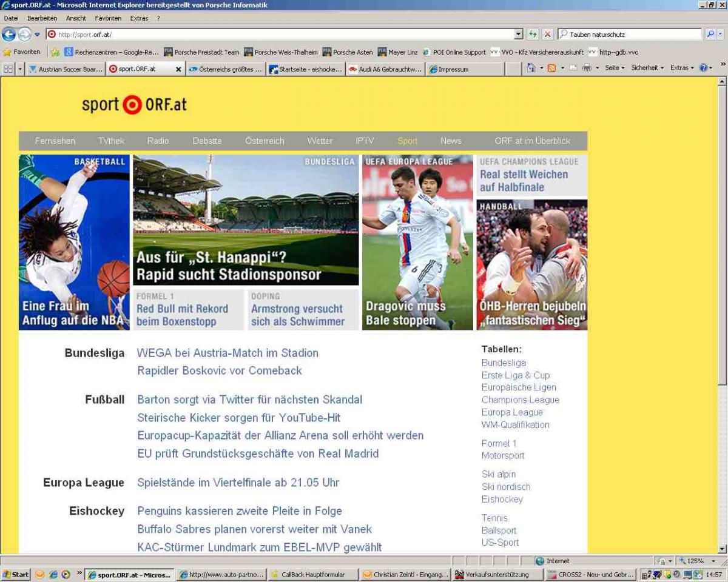Click the RSS feeds icon

551,68
